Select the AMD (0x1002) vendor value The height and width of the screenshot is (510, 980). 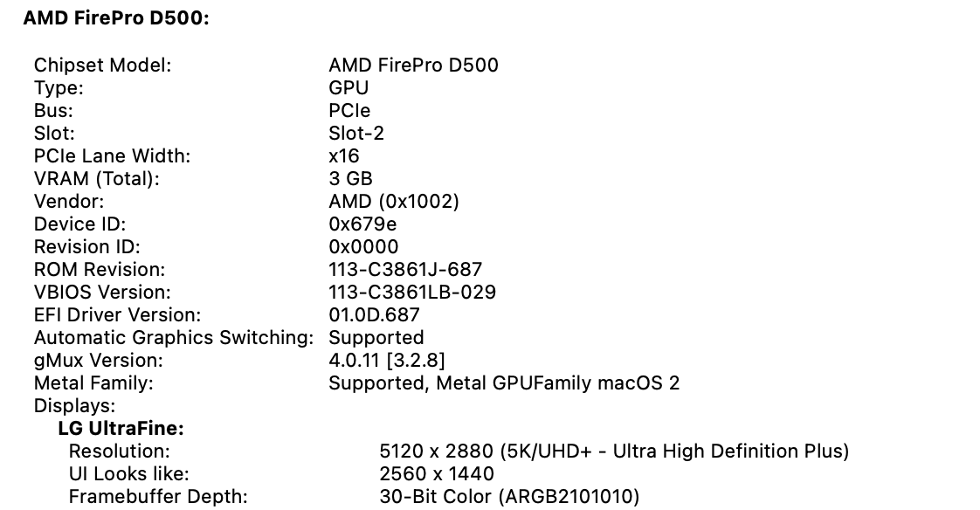click(394, 201)
